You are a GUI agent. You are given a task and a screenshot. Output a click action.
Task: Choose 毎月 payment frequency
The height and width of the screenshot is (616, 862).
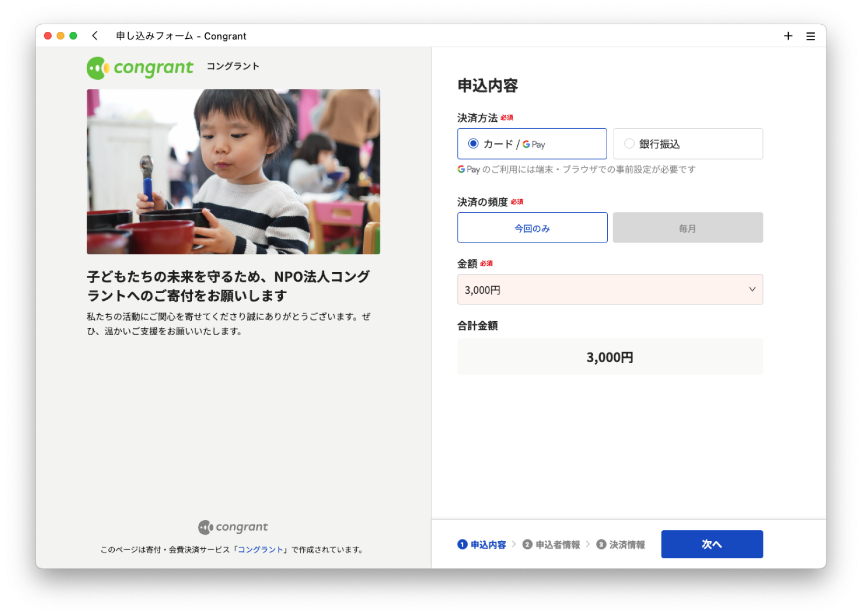pos(688,228)
